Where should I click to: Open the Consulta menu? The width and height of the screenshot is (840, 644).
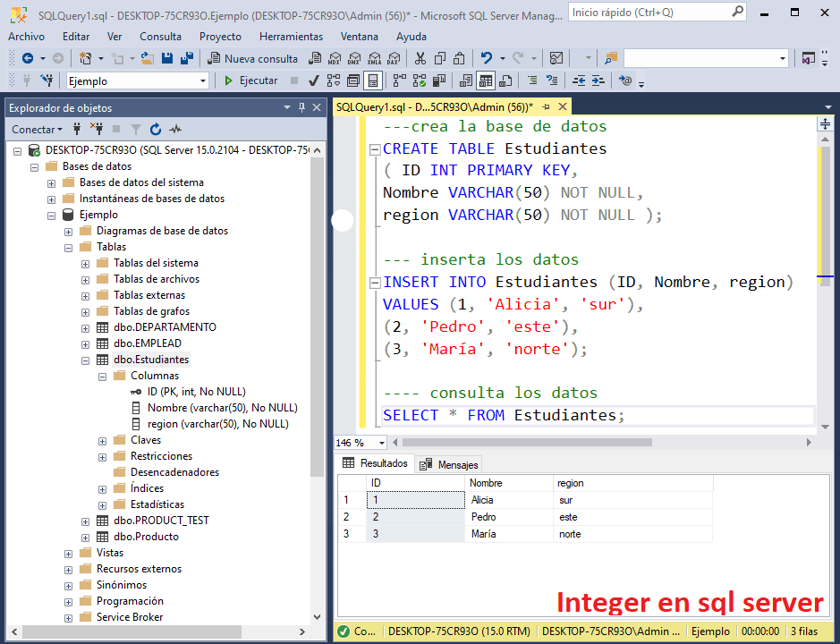click(x=160, y=37)
